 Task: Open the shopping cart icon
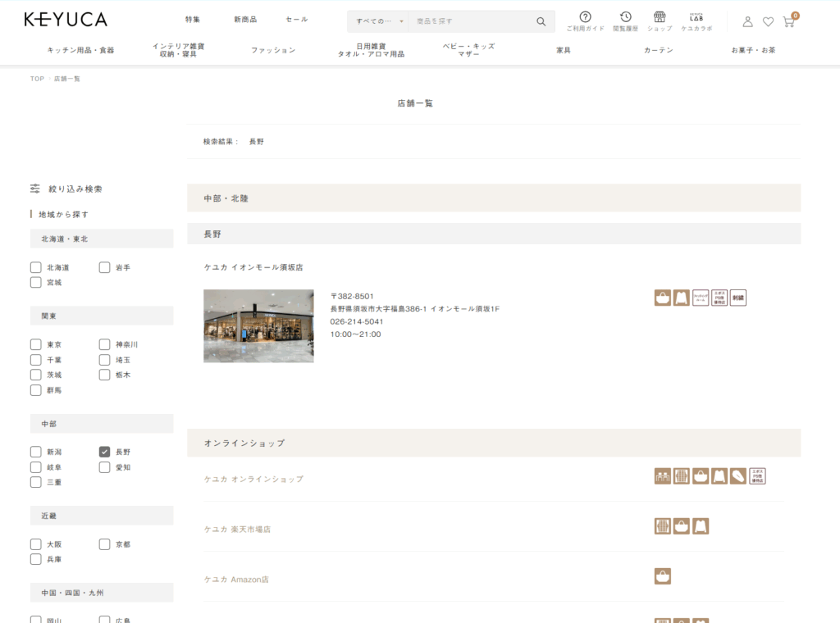click(x=789, y=22)
